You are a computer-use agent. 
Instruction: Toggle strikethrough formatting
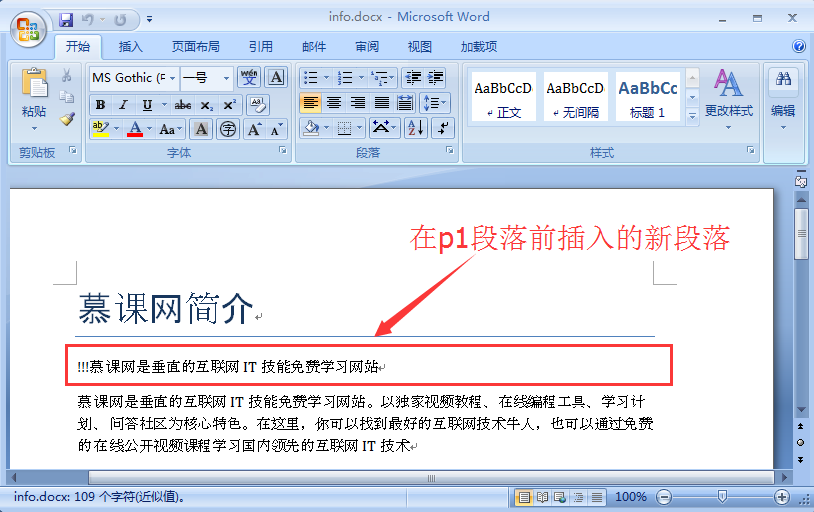pos(183,105)
